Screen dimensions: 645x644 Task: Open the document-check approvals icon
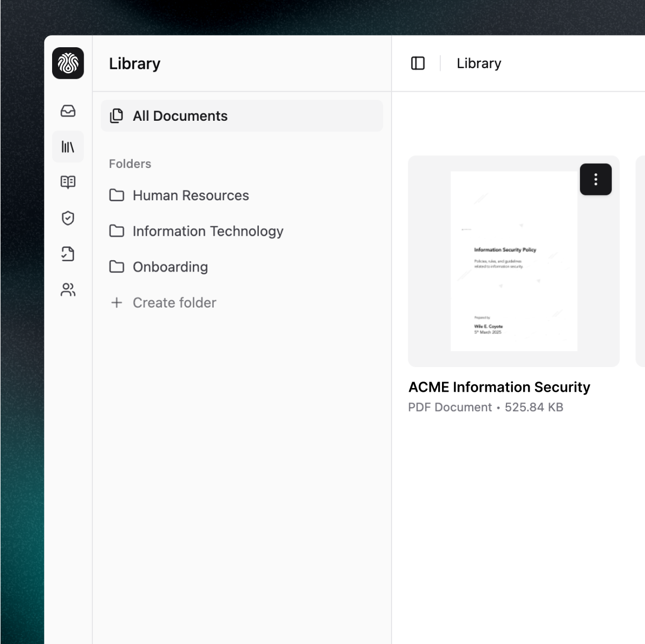68,254
